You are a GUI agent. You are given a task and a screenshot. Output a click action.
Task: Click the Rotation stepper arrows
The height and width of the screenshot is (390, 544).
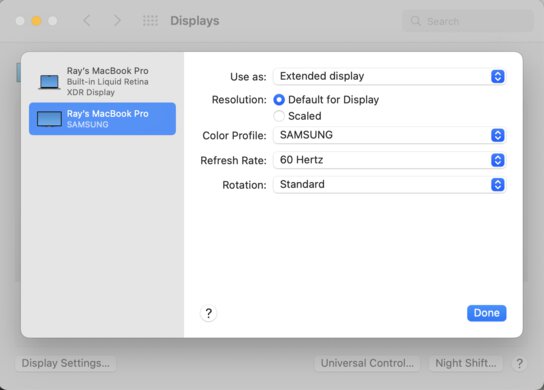coord(498,185)
